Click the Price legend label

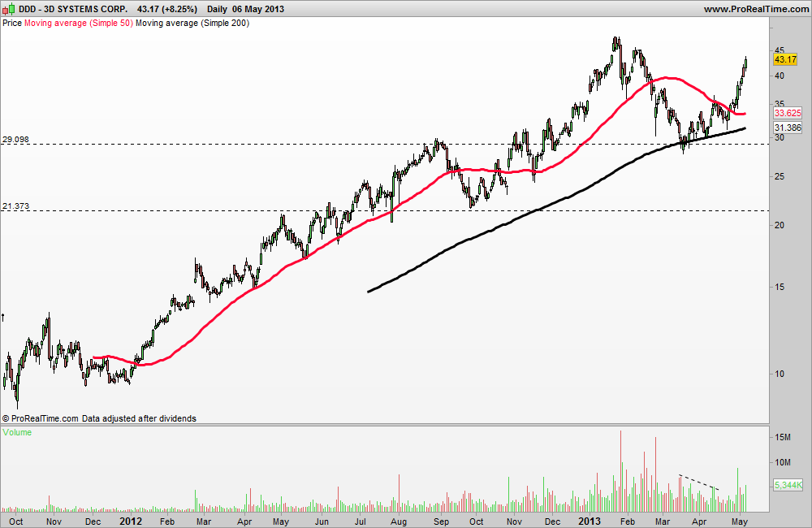point(12,23)
